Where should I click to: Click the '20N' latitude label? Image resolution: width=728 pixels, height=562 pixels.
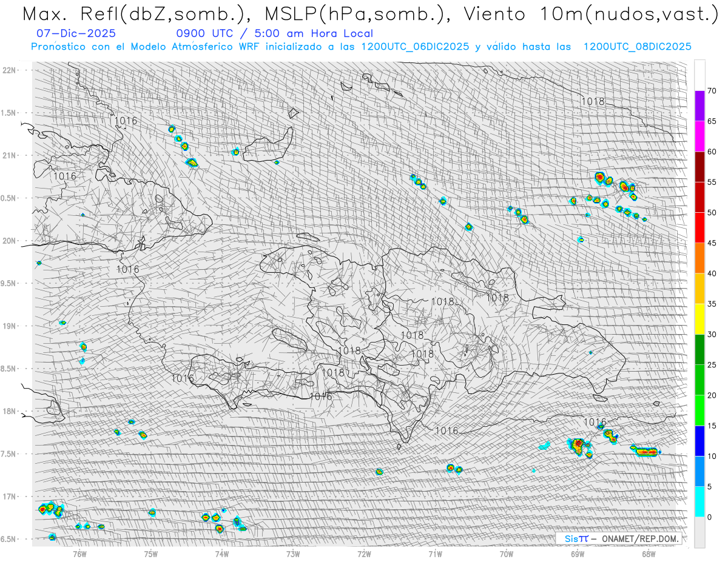point(10,241)
